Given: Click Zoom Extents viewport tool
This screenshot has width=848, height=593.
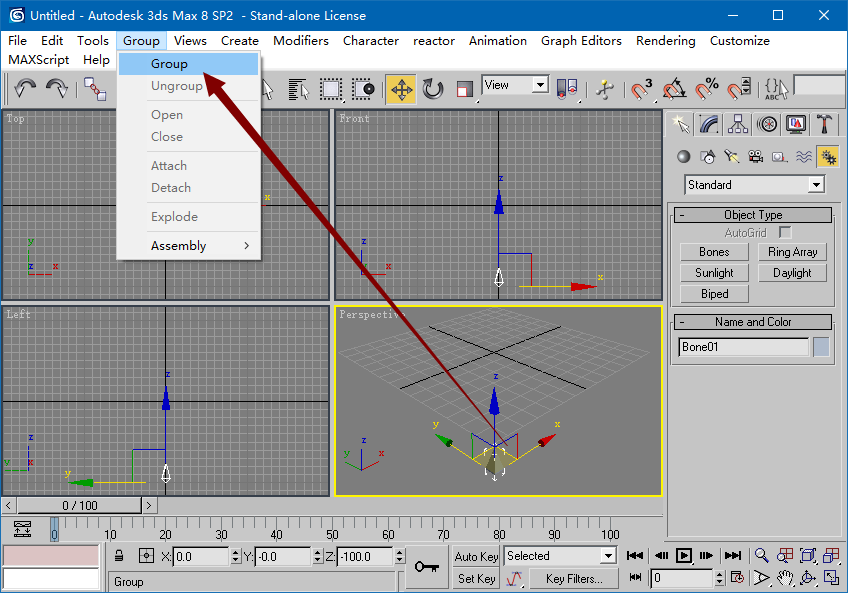Looking at the screenshot, I should [808, 556].
